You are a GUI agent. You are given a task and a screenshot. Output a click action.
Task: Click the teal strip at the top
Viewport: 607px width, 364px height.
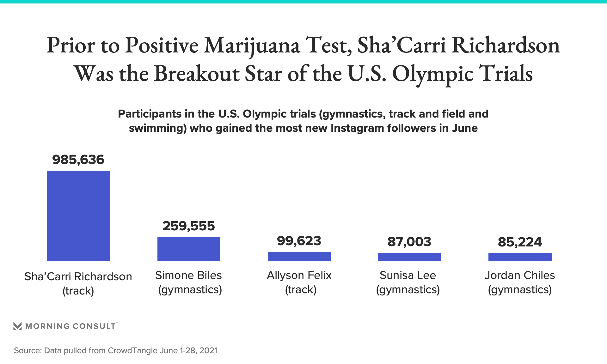tap(303, 2)
